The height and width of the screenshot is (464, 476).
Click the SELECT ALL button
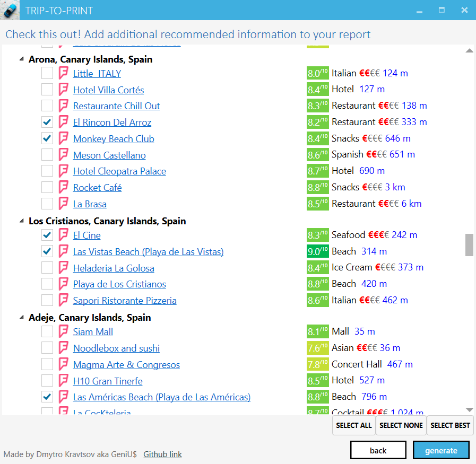[353, 425]
